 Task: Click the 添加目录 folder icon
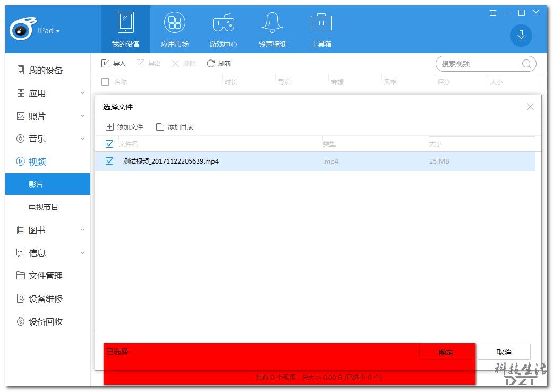(161, 126)
